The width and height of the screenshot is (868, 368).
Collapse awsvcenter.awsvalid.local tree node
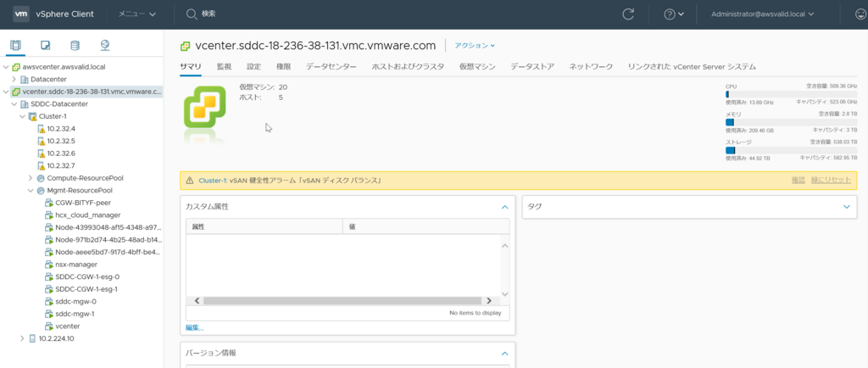click(6, 67)
